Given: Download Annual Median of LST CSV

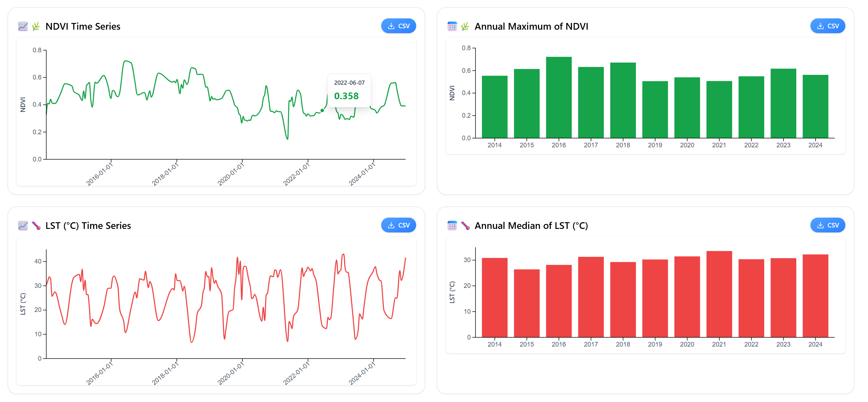Looking at the screenshot, I should [x=827, y=225].
